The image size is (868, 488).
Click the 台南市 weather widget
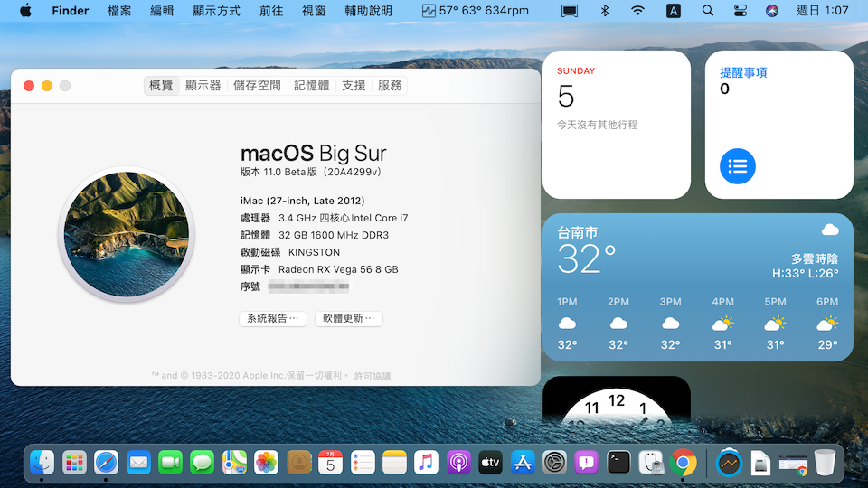697,287
